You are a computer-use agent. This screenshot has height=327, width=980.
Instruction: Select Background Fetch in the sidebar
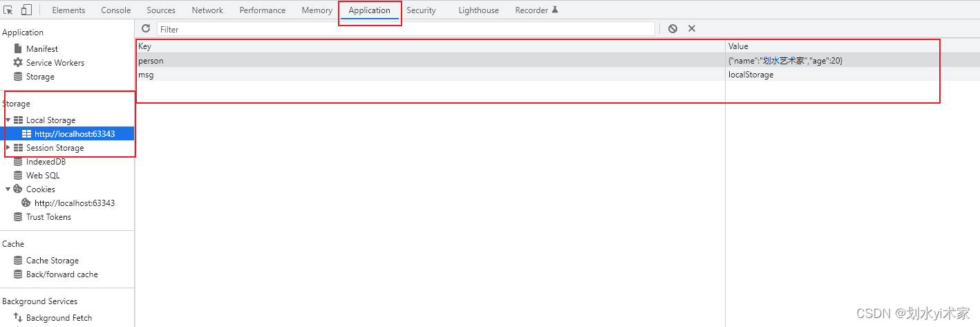tap(59, 318)
